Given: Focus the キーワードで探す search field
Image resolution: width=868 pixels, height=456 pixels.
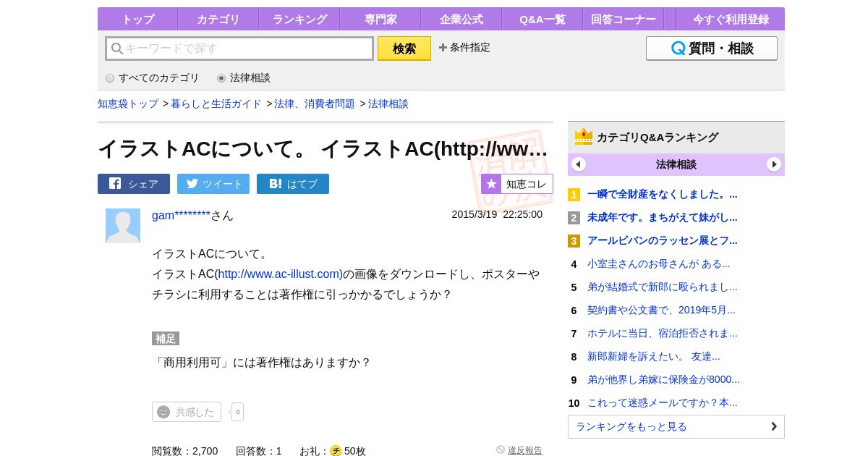Looking at the screenshot, I should click(239, 48).
